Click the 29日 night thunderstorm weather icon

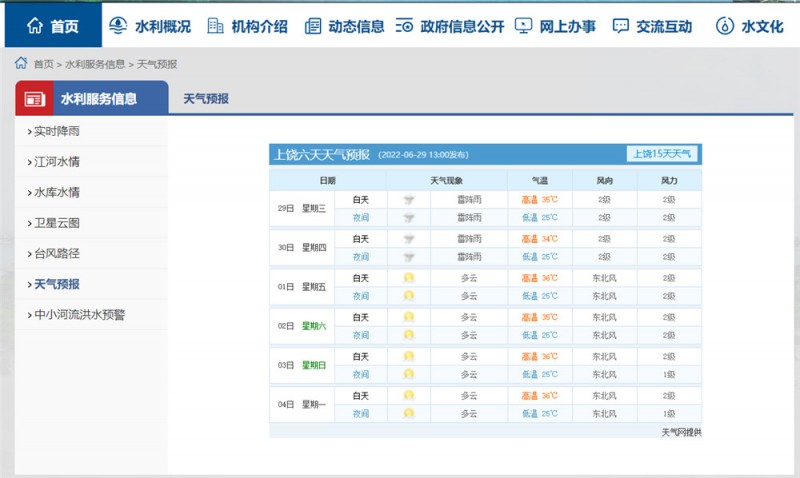coord(409,218)
